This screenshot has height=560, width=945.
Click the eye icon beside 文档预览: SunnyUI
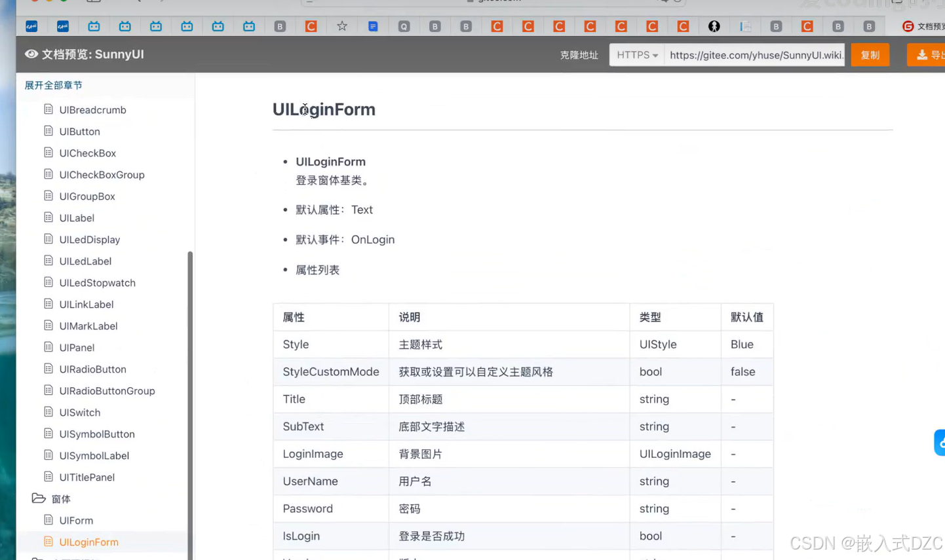31,54
